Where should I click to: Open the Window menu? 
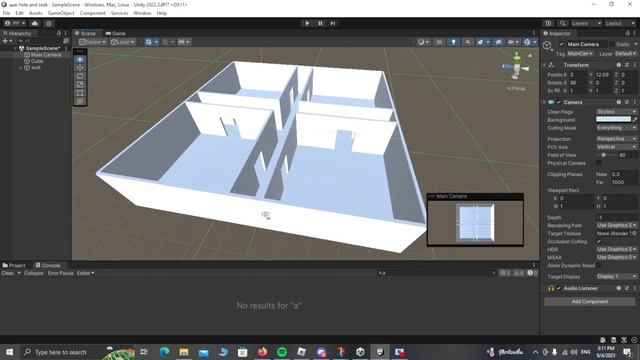[x=142, y=13]
